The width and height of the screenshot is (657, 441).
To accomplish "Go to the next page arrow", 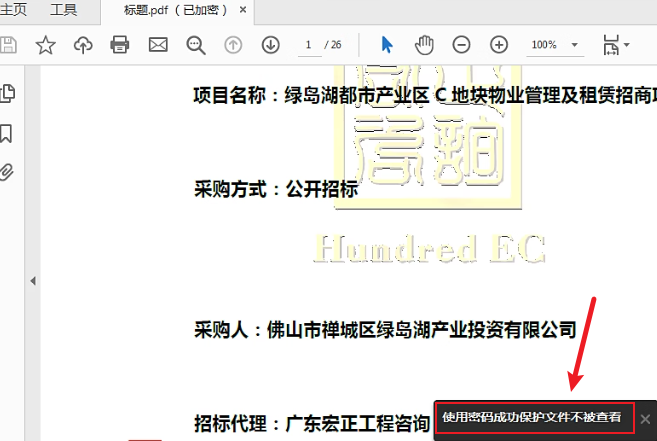I will pos(271,45).
